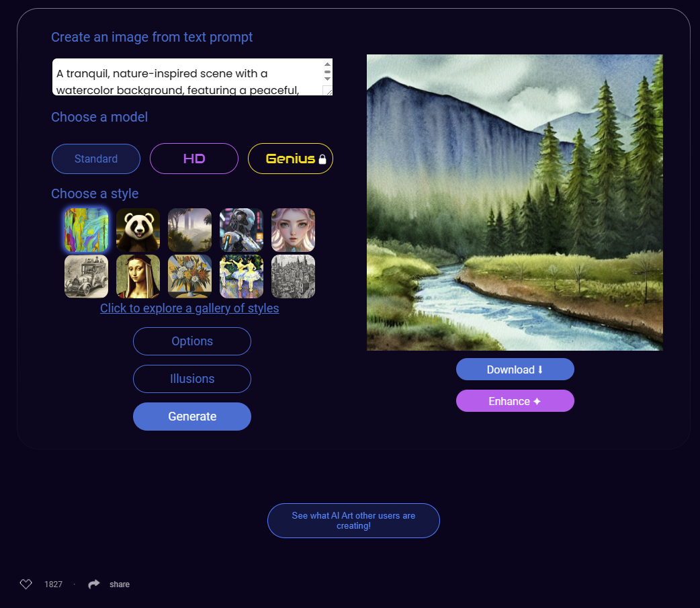This screenshot has height=608, width=700.
Task: Switch to the HD model
Action: [x=194, y=159]
